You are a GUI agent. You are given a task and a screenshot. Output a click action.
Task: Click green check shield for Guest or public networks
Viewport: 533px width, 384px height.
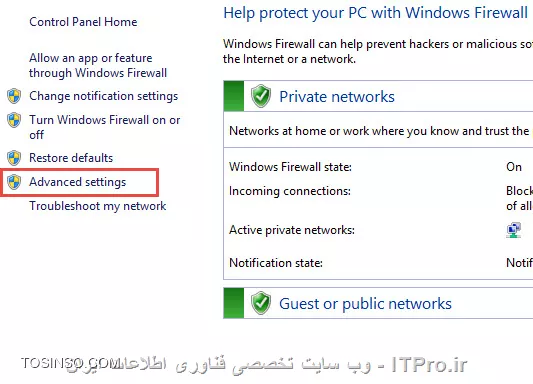pos(261,303)
